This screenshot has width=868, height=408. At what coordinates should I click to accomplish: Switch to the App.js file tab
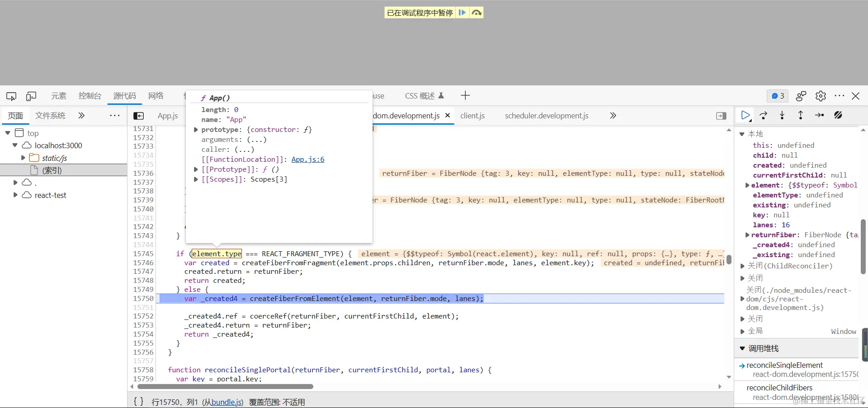[x=168, y=116]
